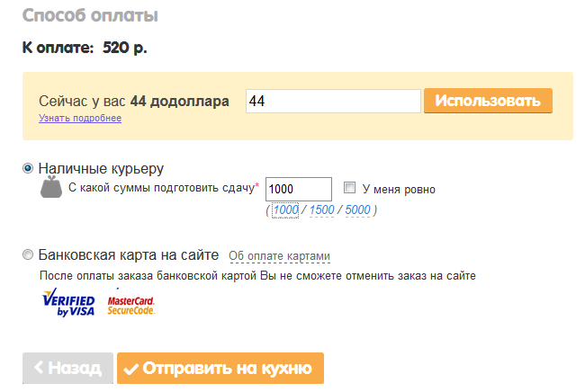
Task: Click the К оплате: 520 р. total
Action: point(85,48)
